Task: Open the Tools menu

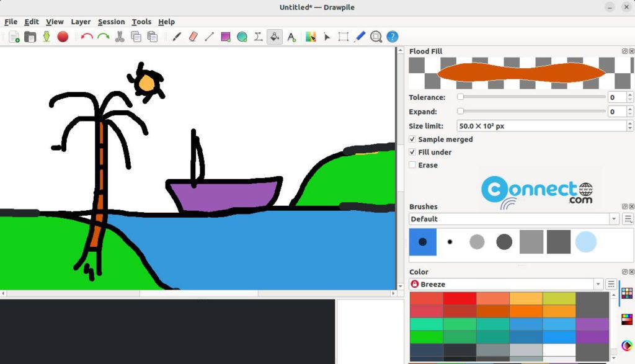Action: (141, 21)
